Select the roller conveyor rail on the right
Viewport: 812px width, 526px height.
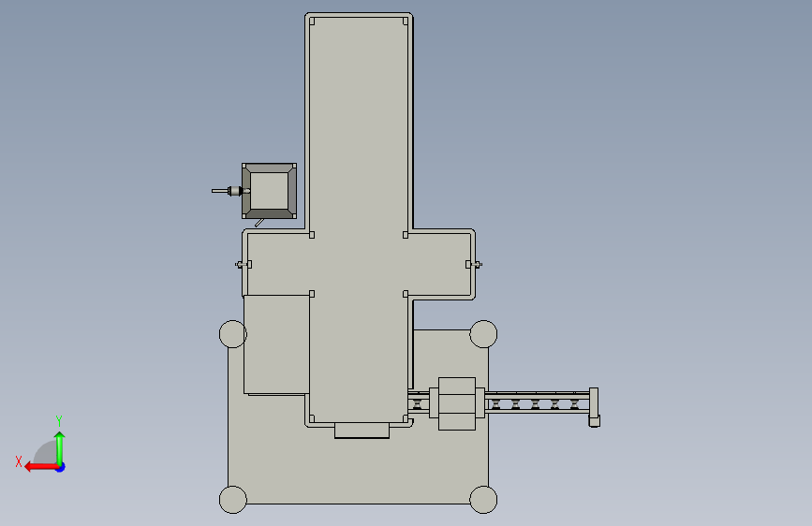[537, 402]
